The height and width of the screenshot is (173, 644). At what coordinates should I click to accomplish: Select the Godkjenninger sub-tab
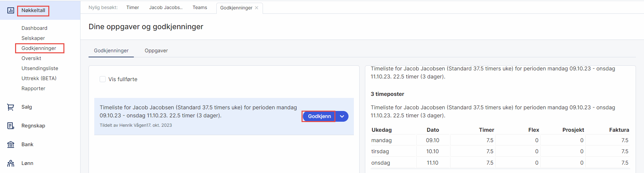click(x=111, y=51)
